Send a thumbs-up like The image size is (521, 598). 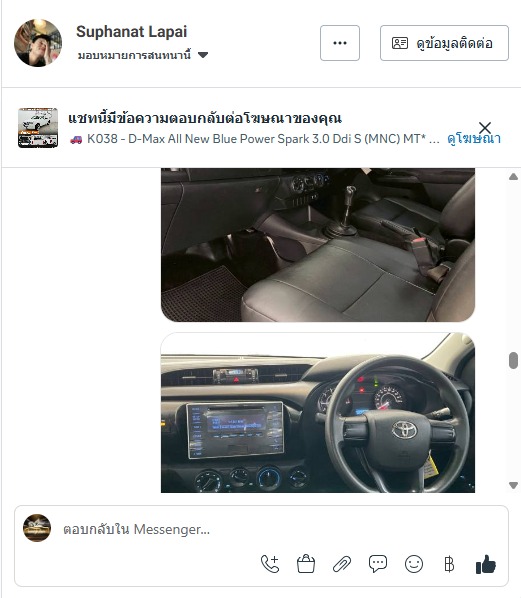[486, 564]
